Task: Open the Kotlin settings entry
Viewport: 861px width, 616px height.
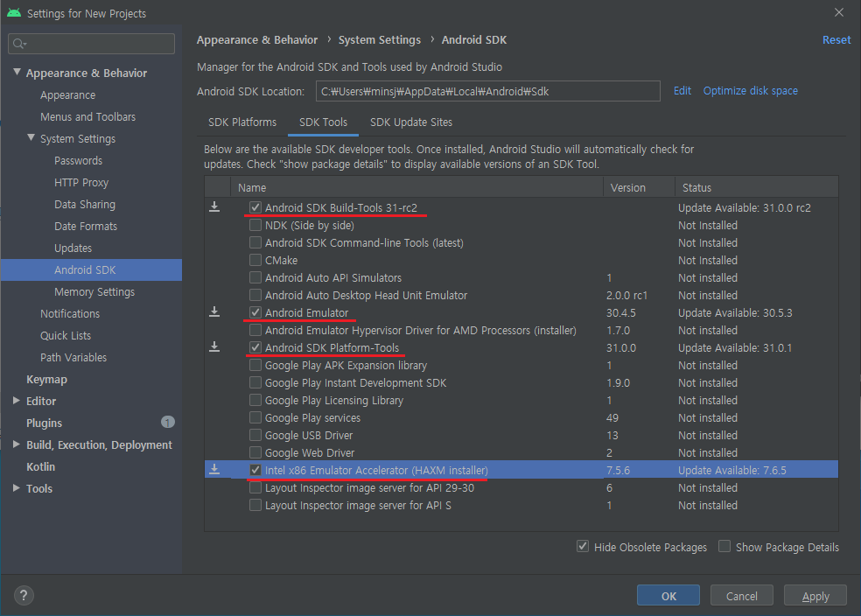Action: point(40,466)
